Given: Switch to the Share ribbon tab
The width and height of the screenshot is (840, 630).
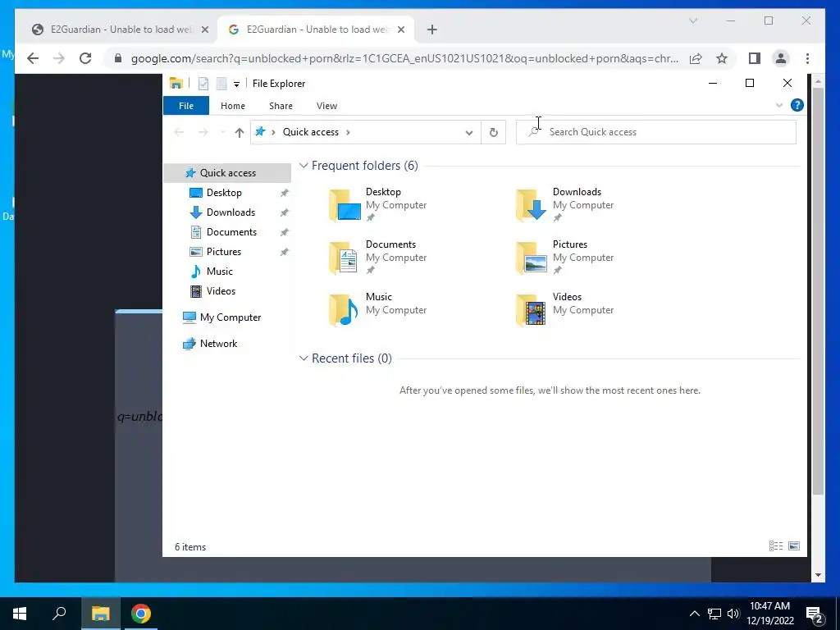Looking at the screenshot, I should (281, 106).
